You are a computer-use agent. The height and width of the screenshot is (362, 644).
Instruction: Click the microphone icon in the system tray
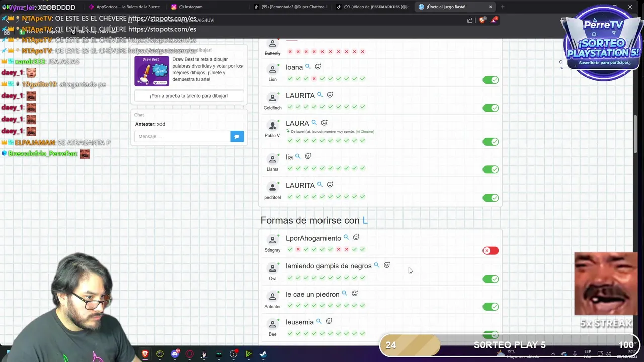[575, 354]
